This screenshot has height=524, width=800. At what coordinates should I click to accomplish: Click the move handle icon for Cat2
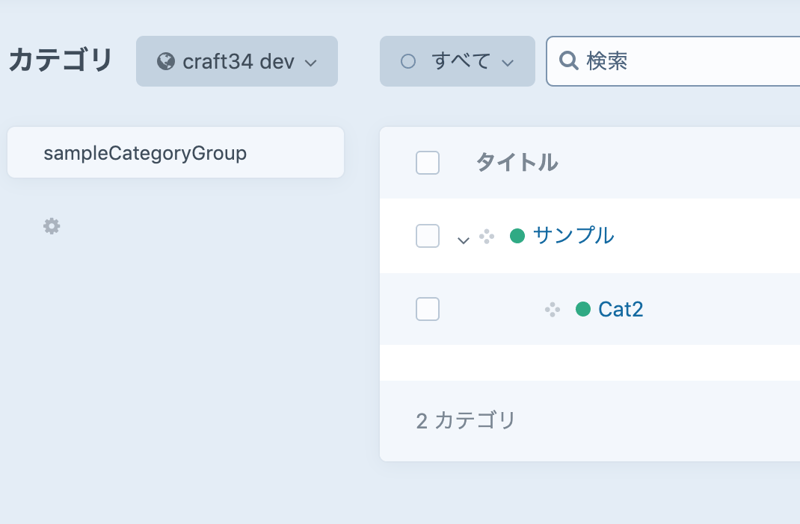(x=552, y=310)
